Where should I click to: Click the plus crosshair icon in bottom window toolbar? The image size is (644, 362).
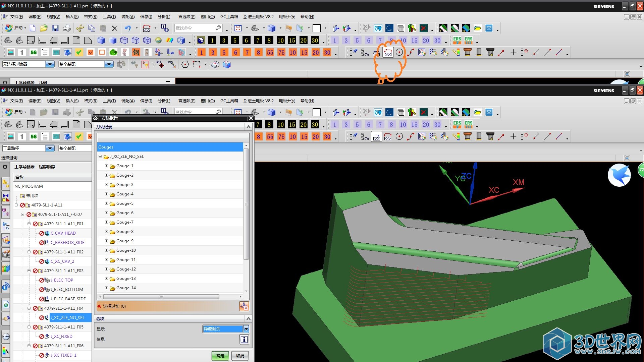513,136
